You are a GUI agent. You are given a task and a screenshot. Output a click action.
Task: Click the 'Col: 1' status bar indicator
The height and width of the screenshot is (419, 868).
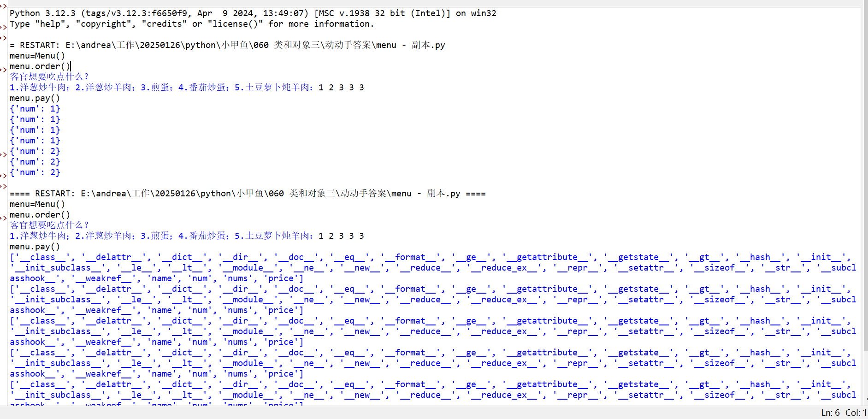click(x=856, y=413)
